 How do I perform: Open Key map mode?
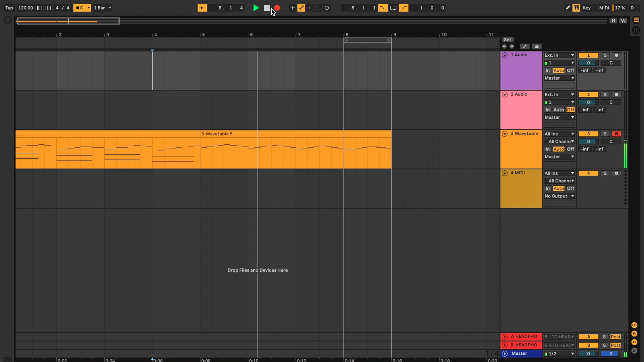click(x=586, y=8)
